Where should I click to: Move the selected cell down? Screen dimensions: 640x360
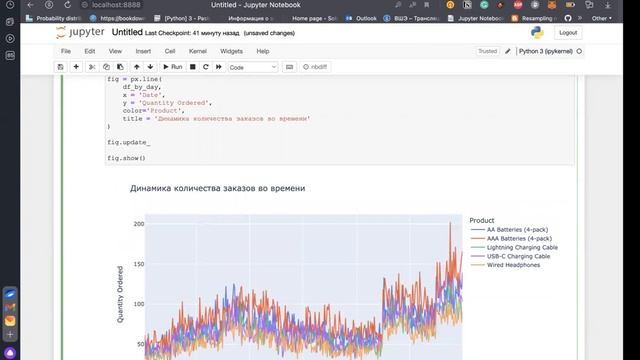150,67
